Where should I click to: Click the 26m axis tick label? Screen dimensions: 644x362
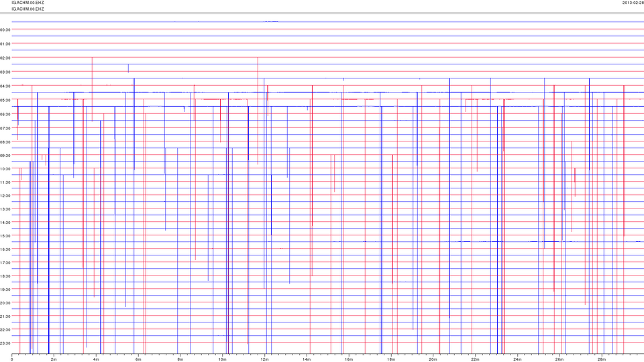click(559, 359)
